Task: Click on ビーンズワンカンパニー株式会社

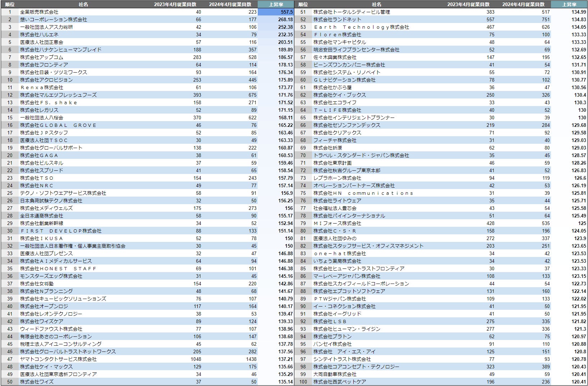Action: 349,65
